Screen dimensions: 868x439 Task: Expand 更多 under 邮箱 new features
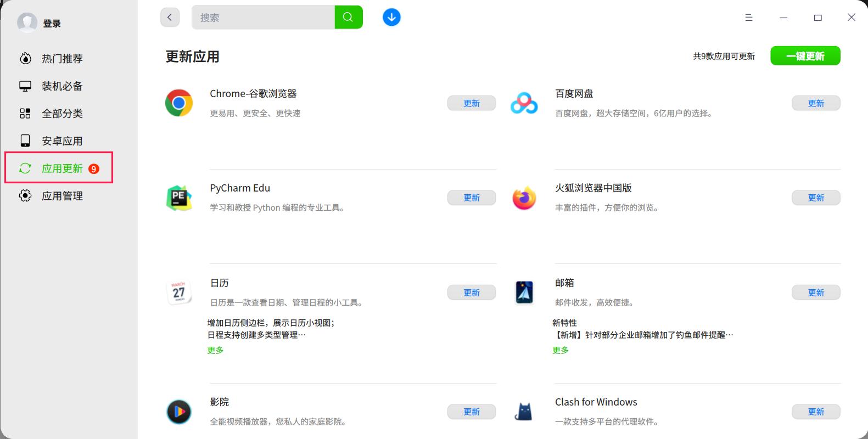559,350
